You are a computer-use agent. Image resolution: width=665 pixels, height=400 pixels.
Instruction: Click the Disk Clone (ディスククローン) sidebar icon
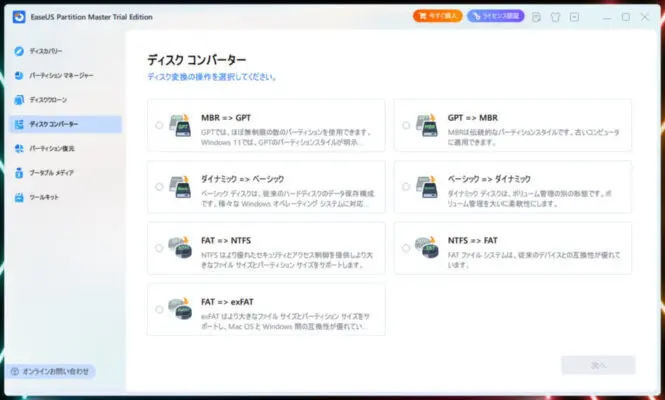point(19,100)
